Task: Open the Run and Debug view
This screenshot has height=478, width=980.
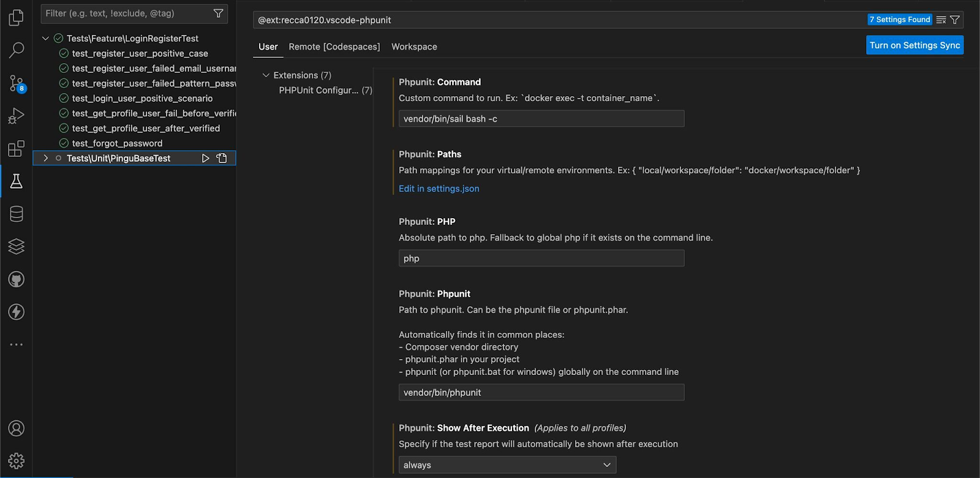Action: [17, 116]
